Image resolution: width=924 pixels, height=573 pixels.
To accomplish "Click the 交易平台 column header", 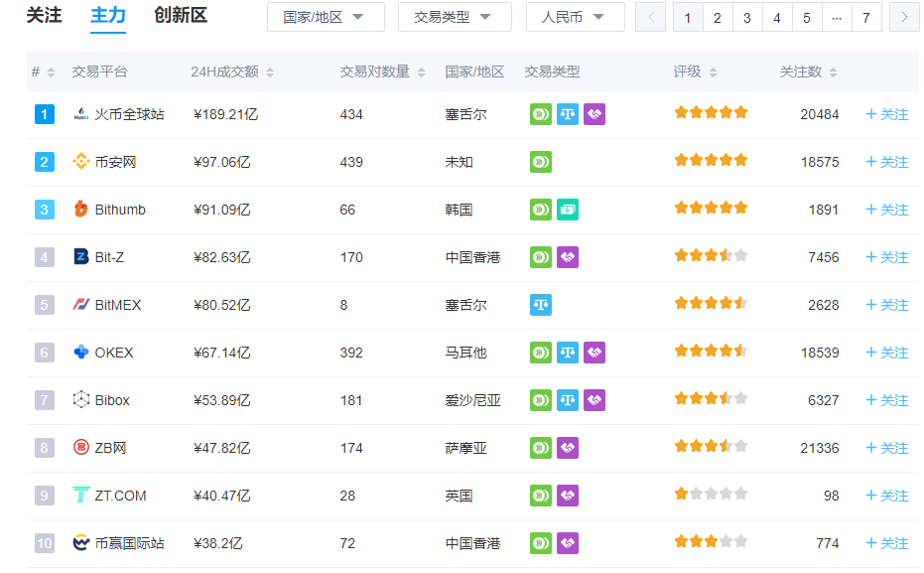I will click(x=99, y=72).
